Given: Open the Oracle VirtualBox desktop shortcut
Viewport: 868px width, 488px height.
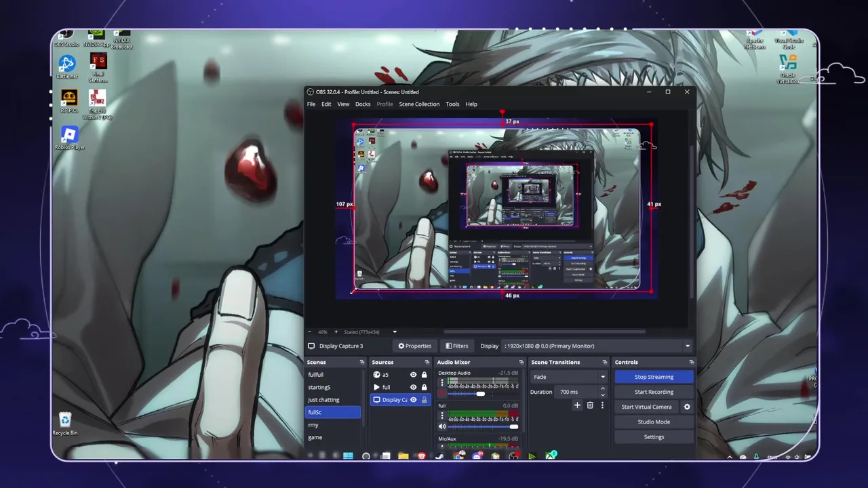Looking at the screenshot, I should (787, 68).
